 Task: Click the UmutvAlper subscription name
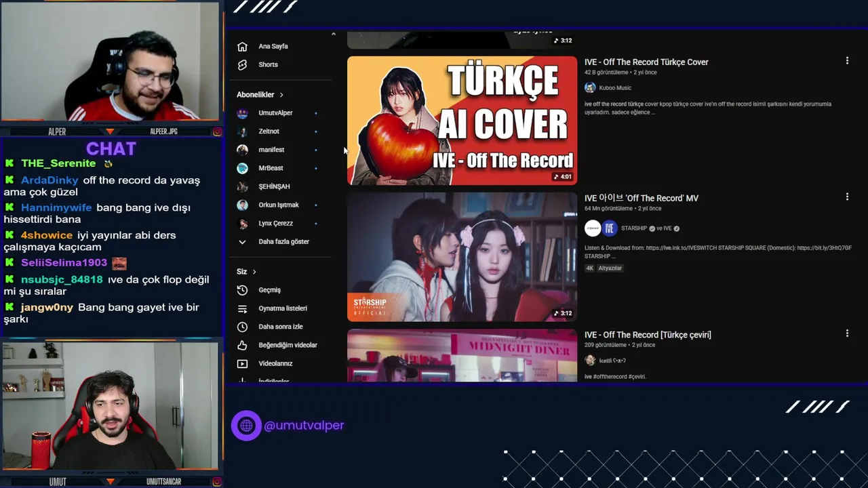[x=275, y=114]
